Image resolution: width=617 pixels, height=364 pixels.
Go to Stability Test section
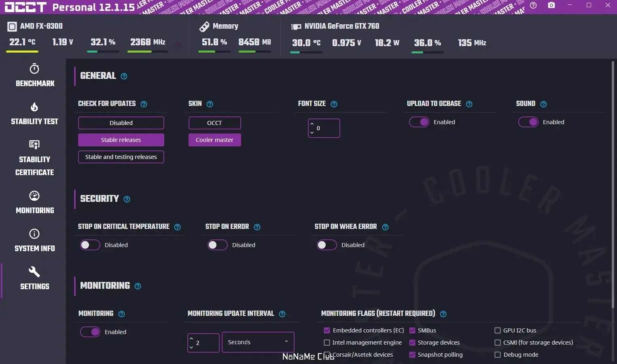coord(35,114)
